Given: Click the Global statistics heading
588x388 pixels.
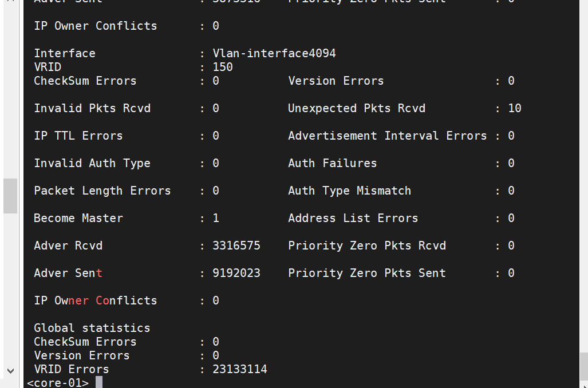Looking at the screenshot, I should 92,328.
